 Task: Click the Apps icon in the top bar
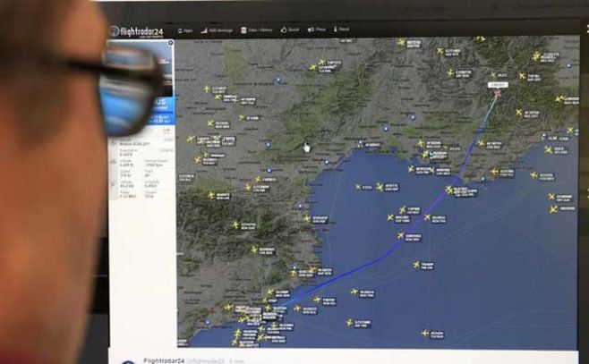click(x=181, y=30)
